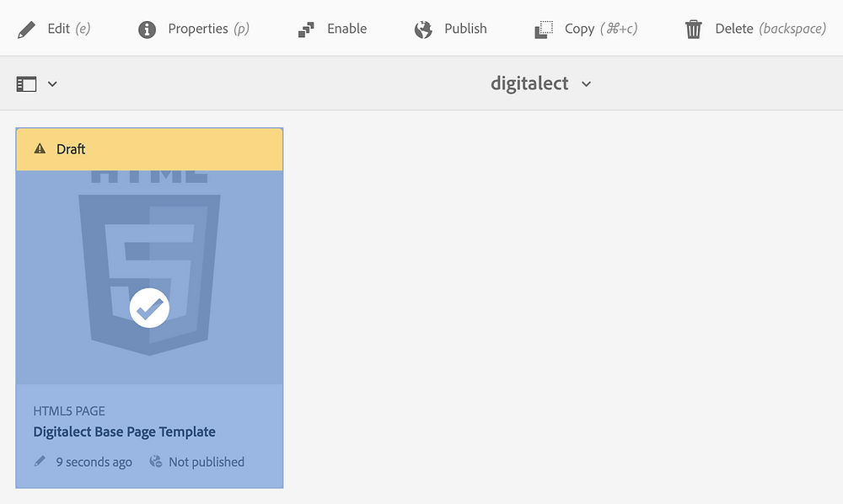Click the Enable stairs icon
Viewport: 843px width, 504px height.
click(306, 29)
